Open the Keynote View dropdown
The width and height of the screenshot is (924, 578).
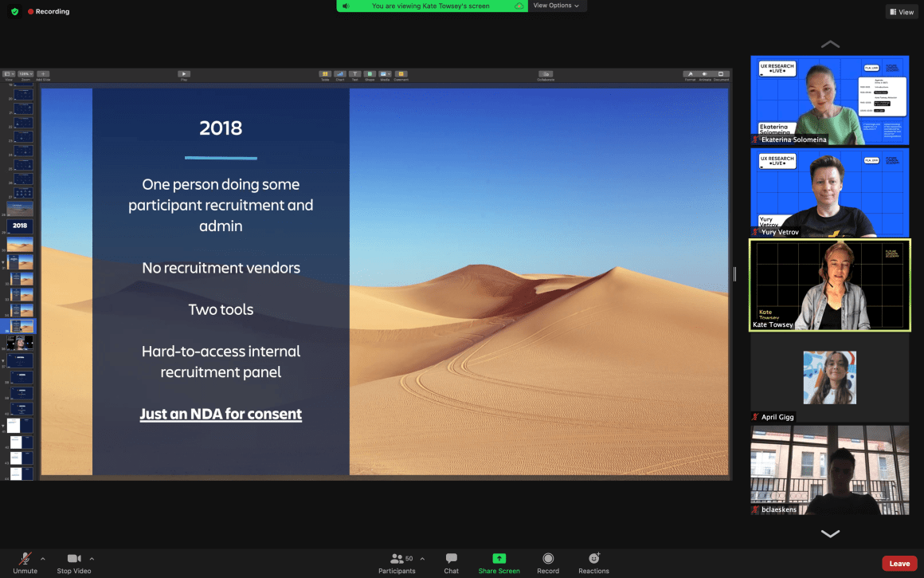8,75
